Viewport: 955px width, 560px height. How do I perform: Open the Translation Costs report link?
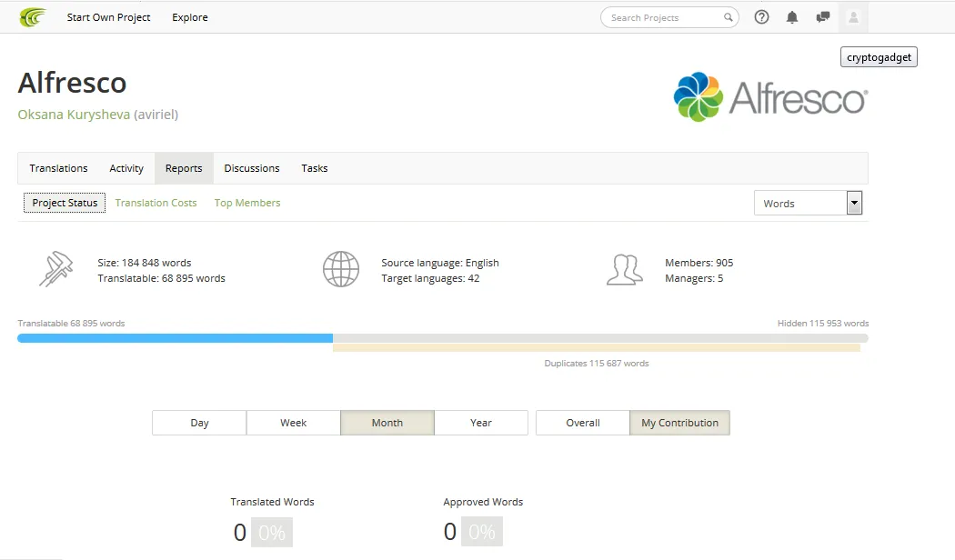pyautogui.click(x=156, y=203)
